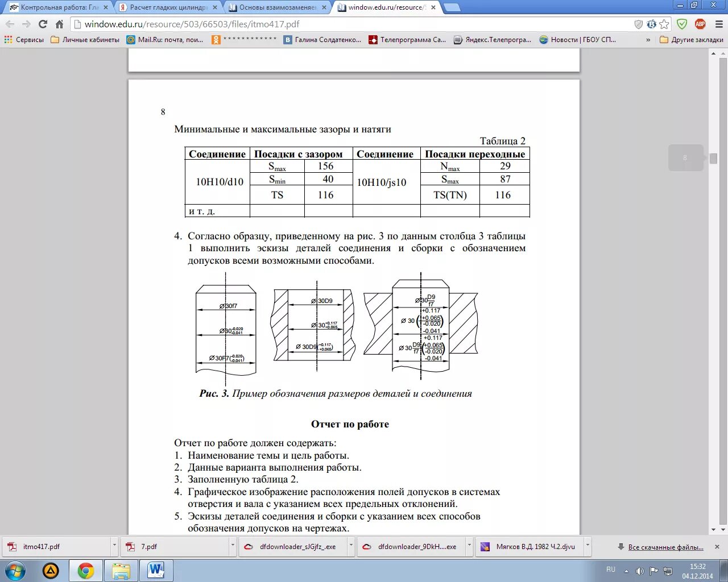The width and height of the screenshot is (728, 582).
Task: Click the Отчет по работе heading
Action: [350, 424]
